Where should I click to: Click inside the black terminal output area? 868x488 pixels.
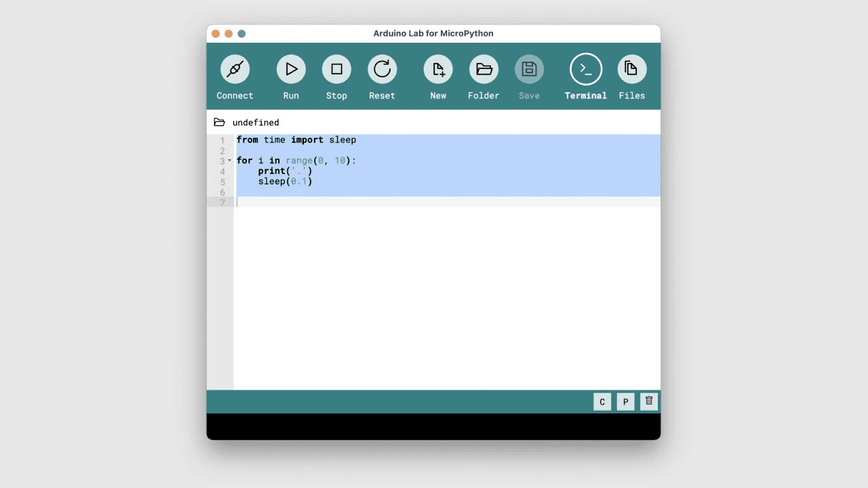tap(433, 426)
